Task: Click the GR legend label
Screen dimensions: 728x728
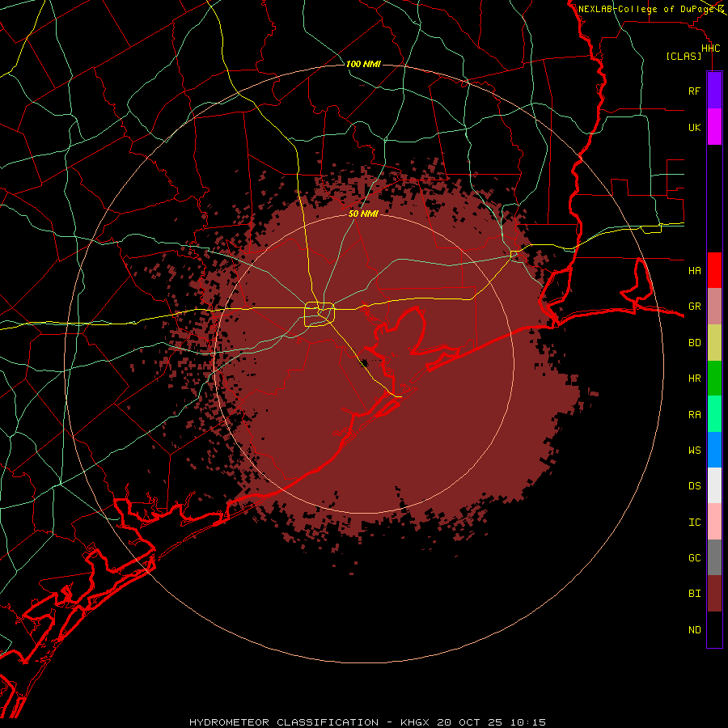Action: pos(694,307)
